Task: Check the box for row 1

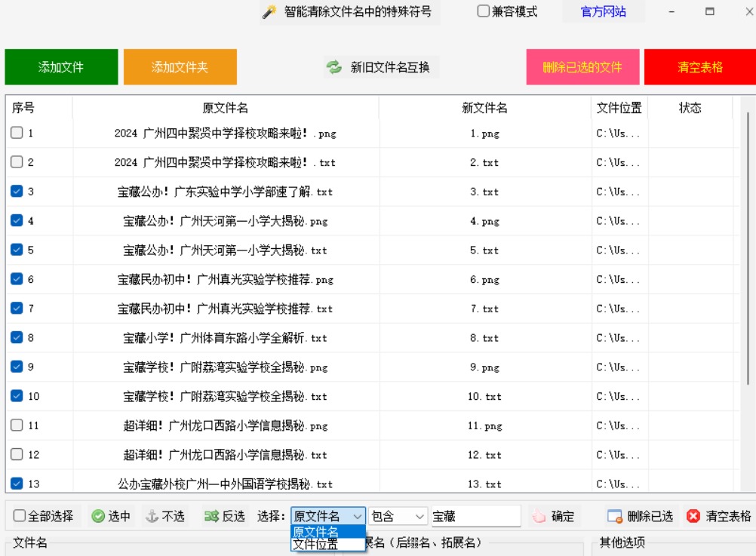Action: click(17, 133)
